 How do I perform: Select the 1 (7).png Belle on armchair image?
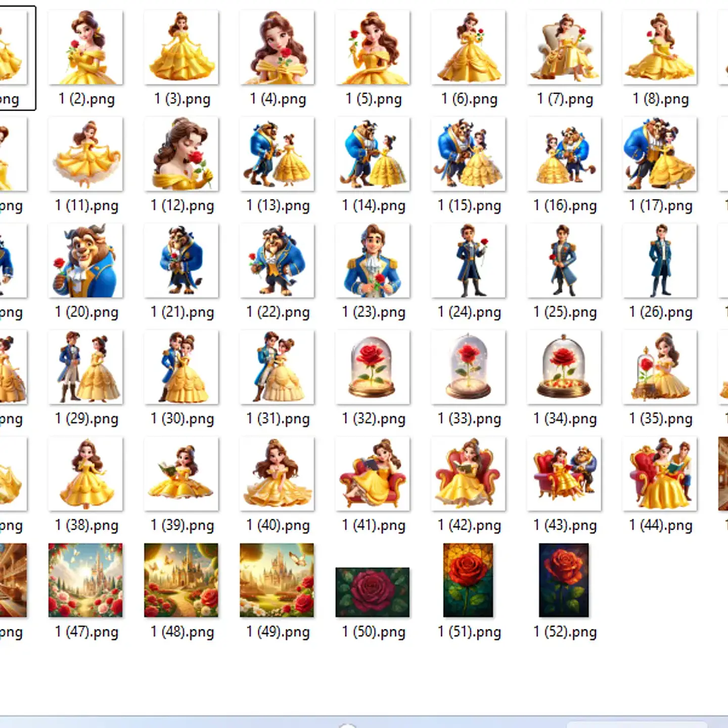click(x=564, y=48)
